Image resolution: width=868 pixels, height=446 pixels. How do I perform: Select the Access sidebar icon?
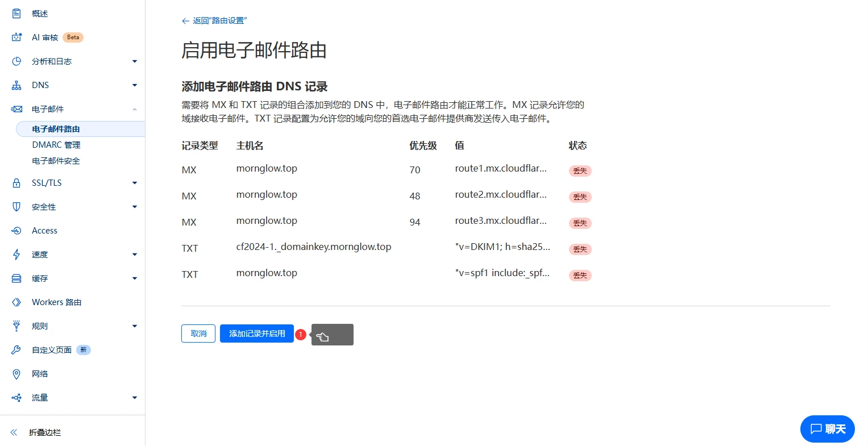(x=16, y=230)
